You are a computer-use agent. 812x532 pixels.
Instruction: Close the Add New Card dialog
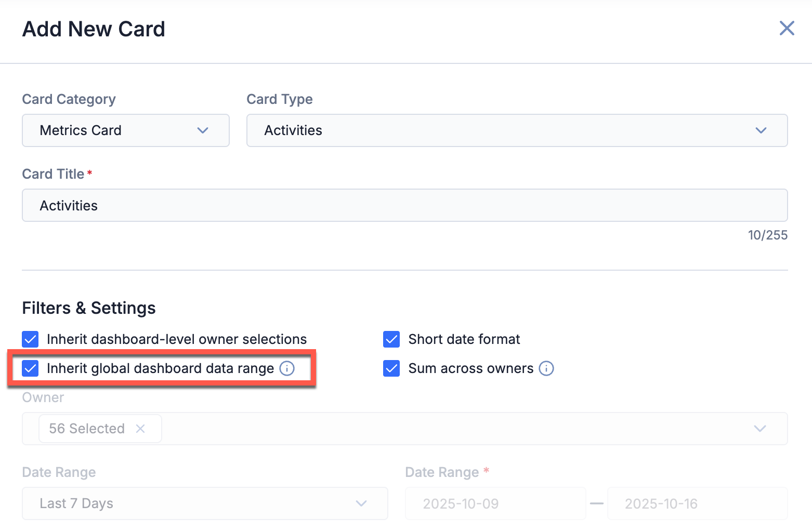point(787,29)
